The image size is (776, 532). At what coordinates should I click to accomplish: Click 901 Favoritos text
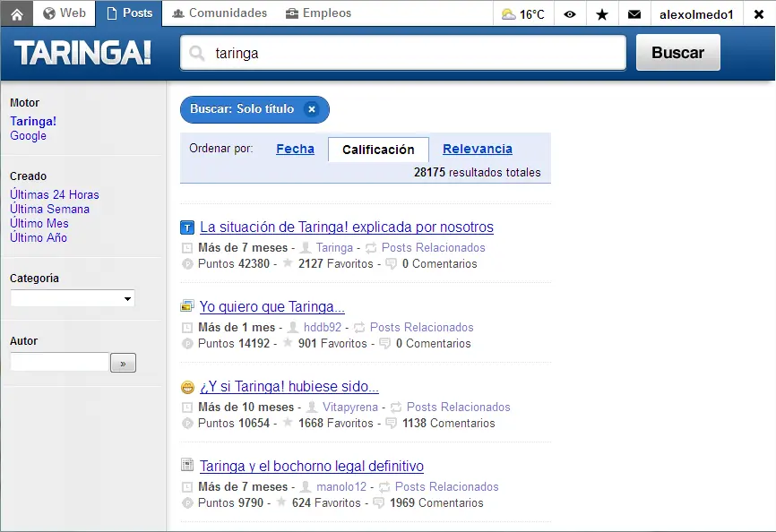pos(332,343)
